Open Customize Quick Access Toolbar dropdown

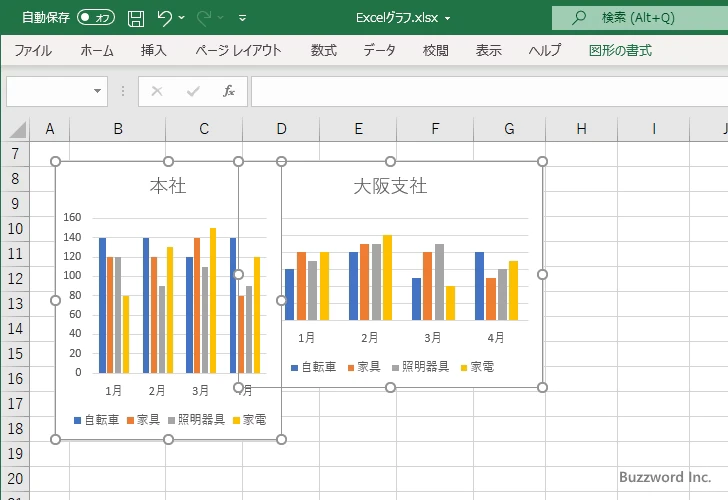(x=242, y=18)
